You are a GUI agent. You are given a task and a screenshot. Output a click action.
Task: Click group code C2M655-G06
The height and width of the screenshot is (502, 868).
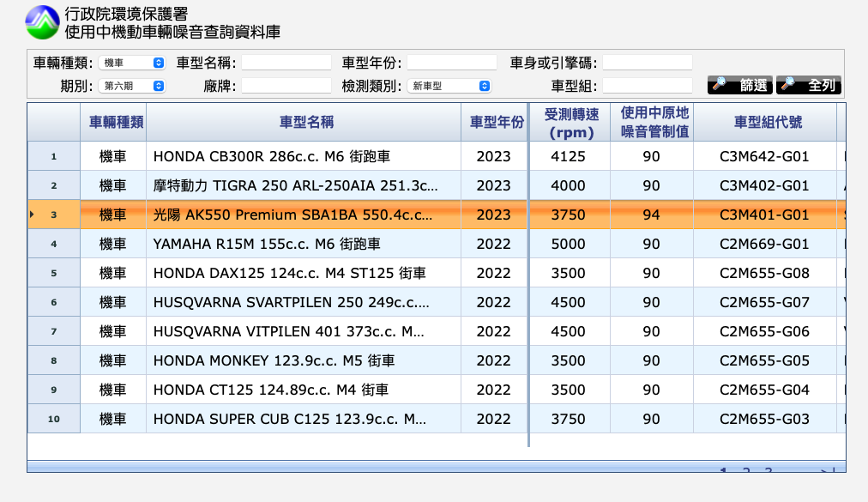[764, 331]
